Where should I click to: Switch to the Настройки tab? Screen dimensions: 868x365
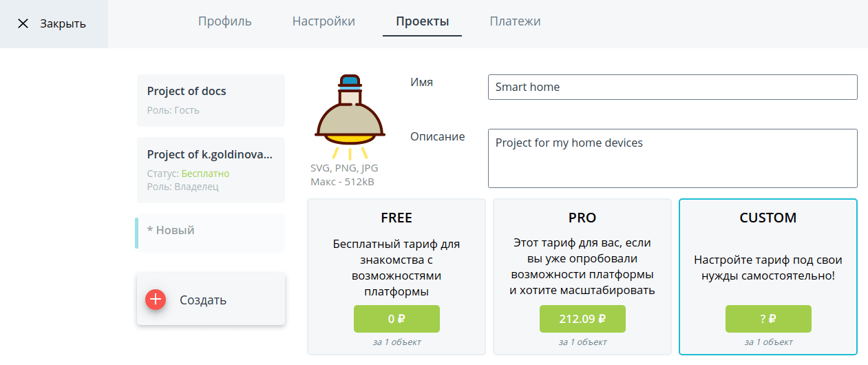pos(324,21)
